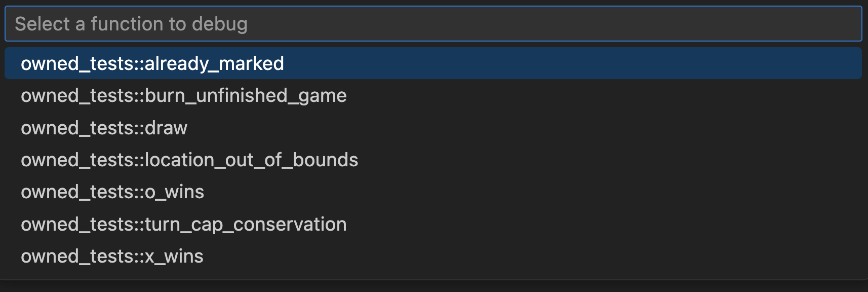
Task: Debug the already_marked test function
Action: [x=152, y=63]
